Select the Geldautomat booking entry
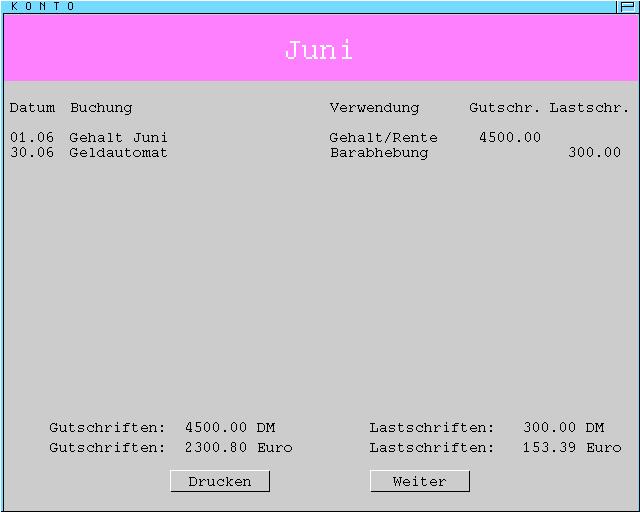Screen dimensions: 640x512 pyautogui.click(x=118, y=153)
